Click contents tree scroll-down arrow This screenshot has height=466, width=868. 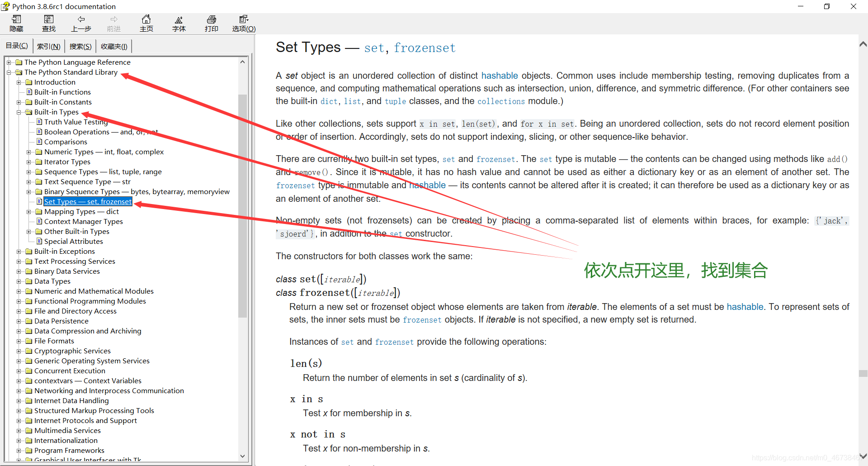click(x=243, y=456)
